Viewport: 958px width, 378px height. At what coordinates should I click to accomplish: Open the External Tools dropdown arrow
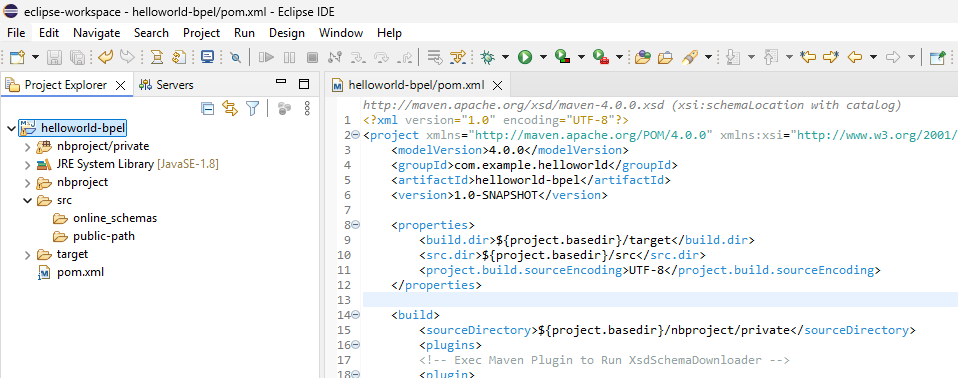pos(619,57)
